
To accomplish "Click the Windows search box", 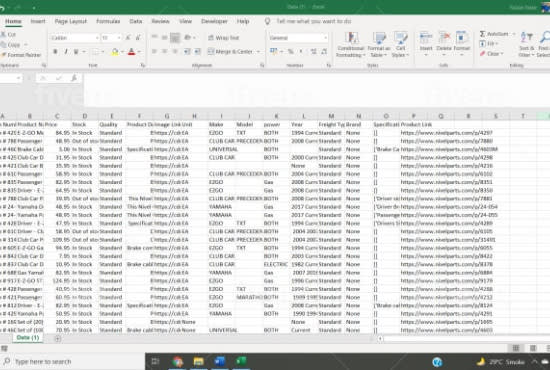I will [73, 362].
